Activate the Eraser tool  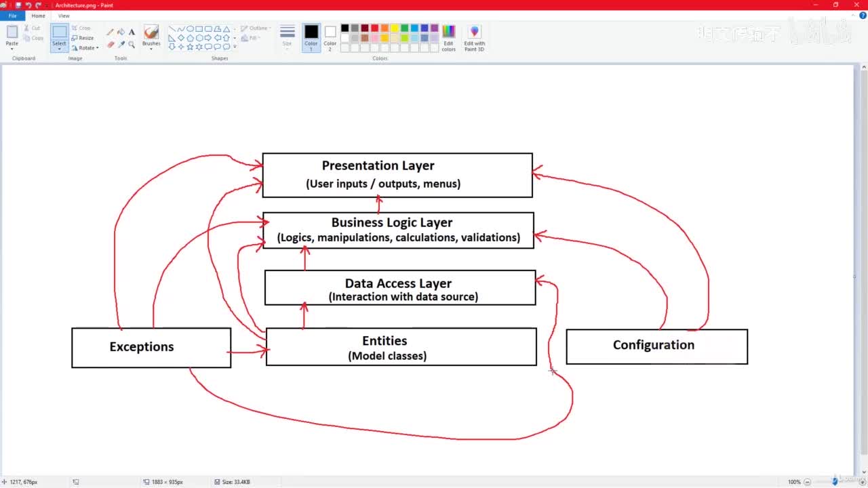click(110, 45)
